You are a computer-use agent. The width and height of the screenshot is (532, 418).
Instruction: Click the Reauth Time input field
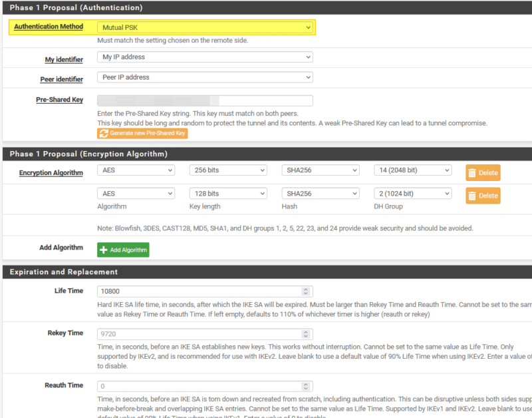click(x=199, y=385)
